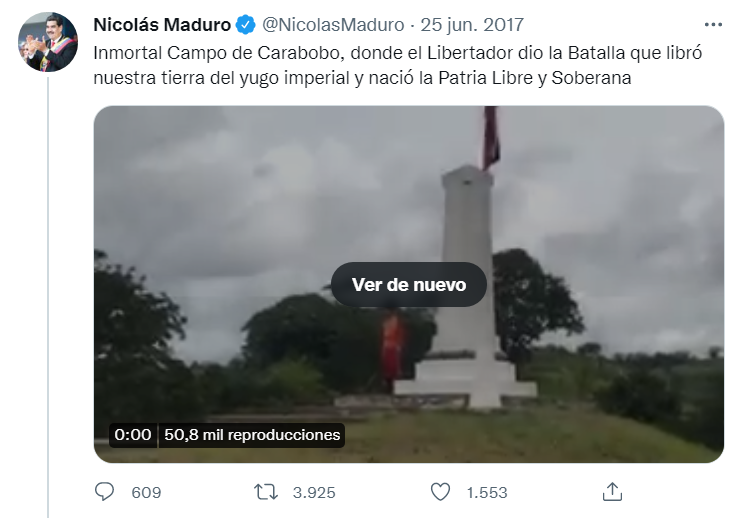Image resolution: width=746 pixels, height=518 pixels.
Task: Like the tweet with the heart icon
Action: tap(440, 492)
